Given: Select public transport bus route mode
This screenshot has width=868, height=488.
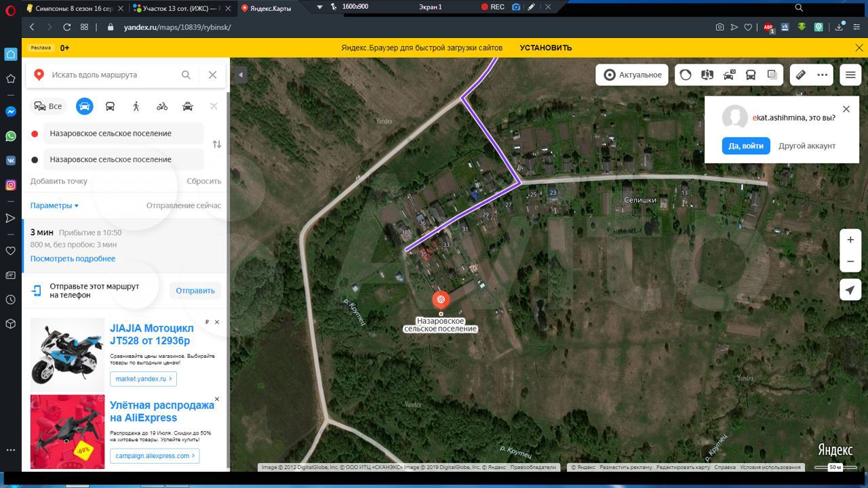Looking at the screenshot, I should coord(110,106).
